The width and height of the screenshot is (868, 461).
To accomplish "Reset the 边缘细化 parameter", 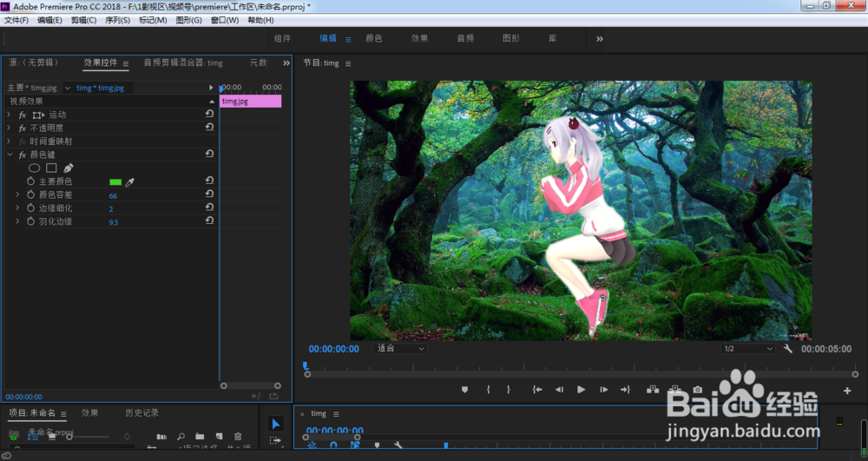I will [x=209, y=207].
